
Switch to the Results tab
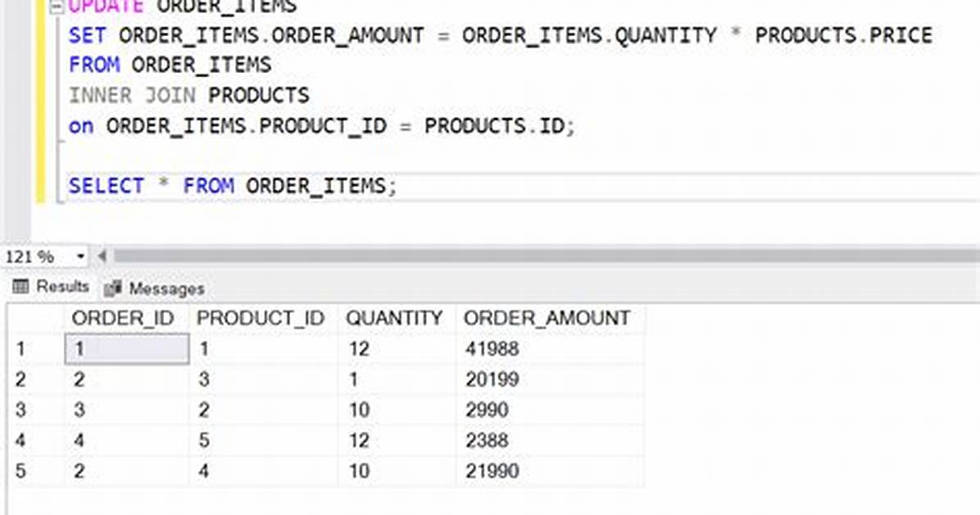pos(51,286)
